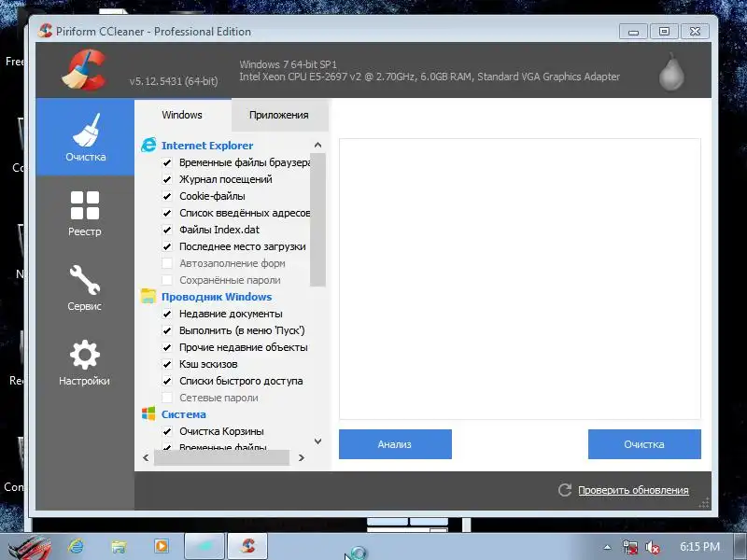
Task: Switch to the Приложения tab
Action: point(278,115)
